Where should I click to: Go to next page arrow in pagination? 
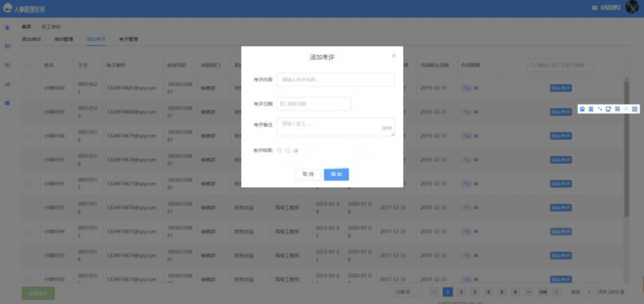[556, 292]
